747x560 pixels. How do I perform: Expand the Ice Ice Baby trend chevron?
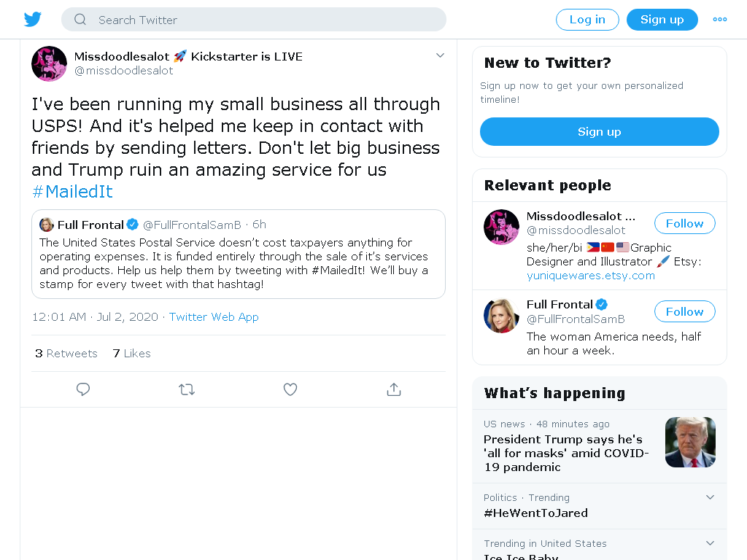[x=710, y=543]
